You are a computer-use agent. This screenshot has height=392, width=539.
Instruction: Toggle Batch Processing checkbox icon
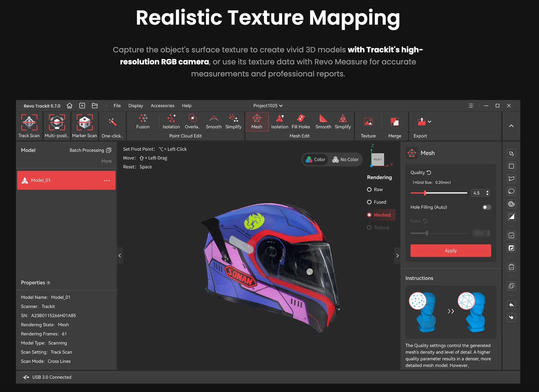109,150
